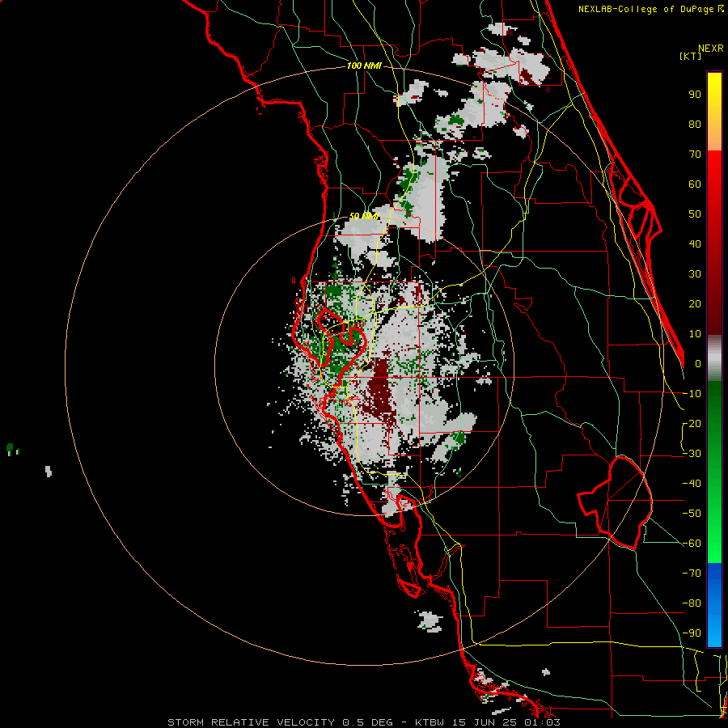Click the "-70" scale value
The width and height of the screenshot is (728, 728).
click(692, 573)
